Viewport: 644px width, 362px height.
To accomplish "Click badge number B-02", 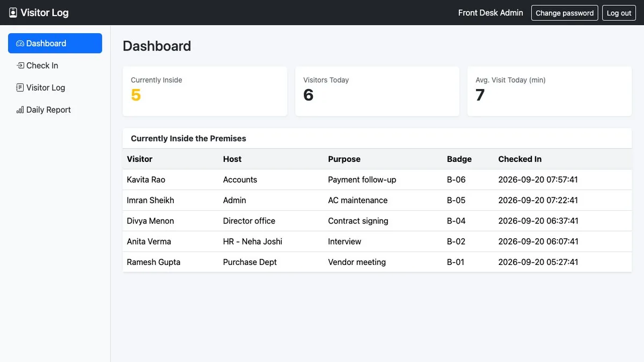I will pos(456,241).
